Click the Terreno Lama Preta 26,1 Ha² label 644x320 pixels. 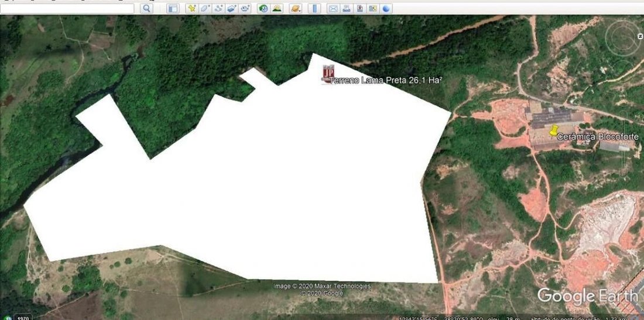[386, 80]
